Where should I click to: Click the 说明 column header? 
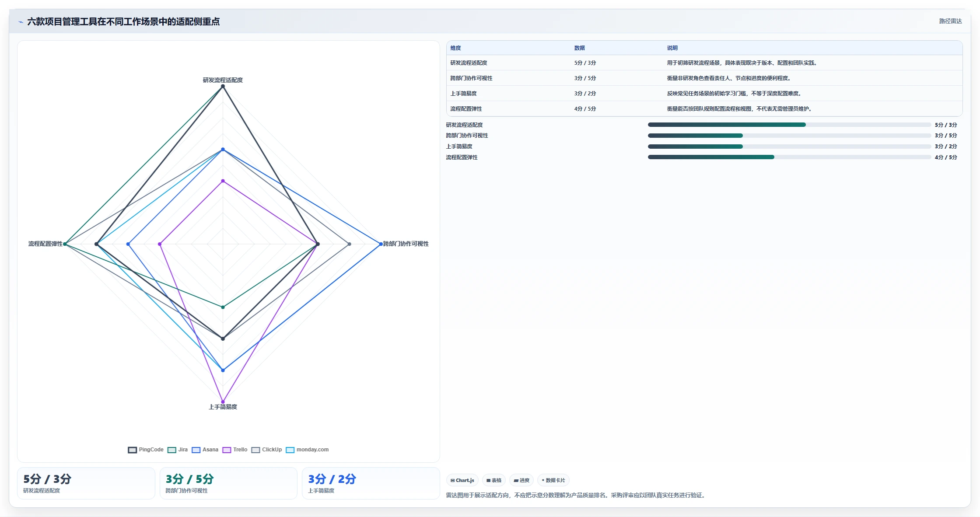pos(672,48)
